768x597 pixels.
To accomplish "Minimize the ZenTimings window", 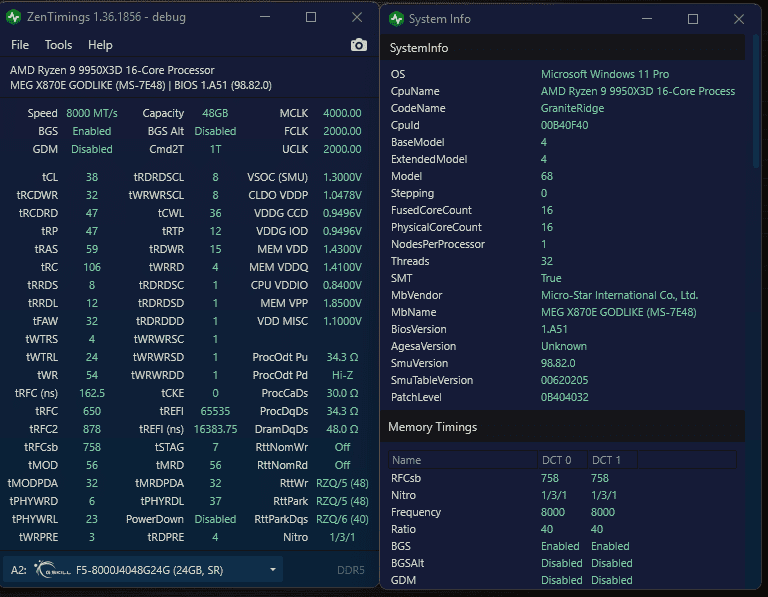I will pyautogui.click(x=264, y=17).
